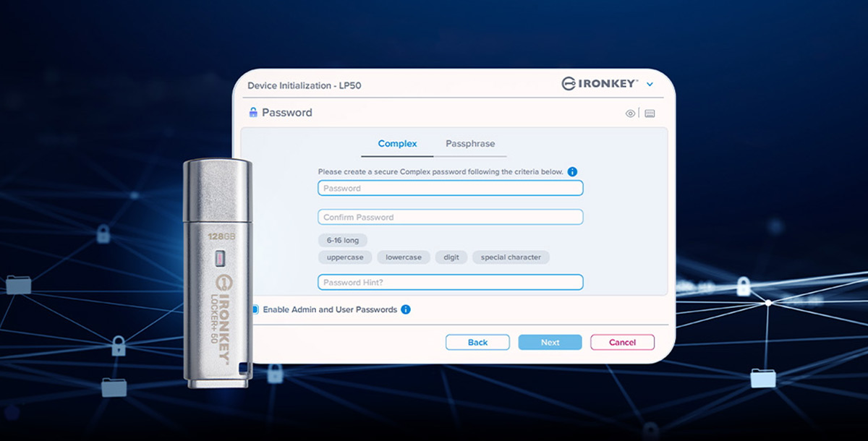The height and width of the screenshot is (441, 868).
Task: Cancel the device initialization
Action: pyautogui.click(x=622, y=342)
